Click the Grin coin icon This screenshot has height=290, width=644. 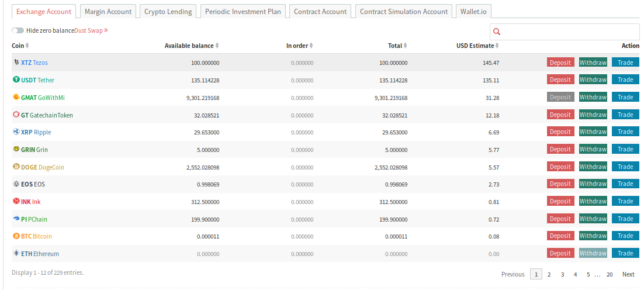click(16, 149)
